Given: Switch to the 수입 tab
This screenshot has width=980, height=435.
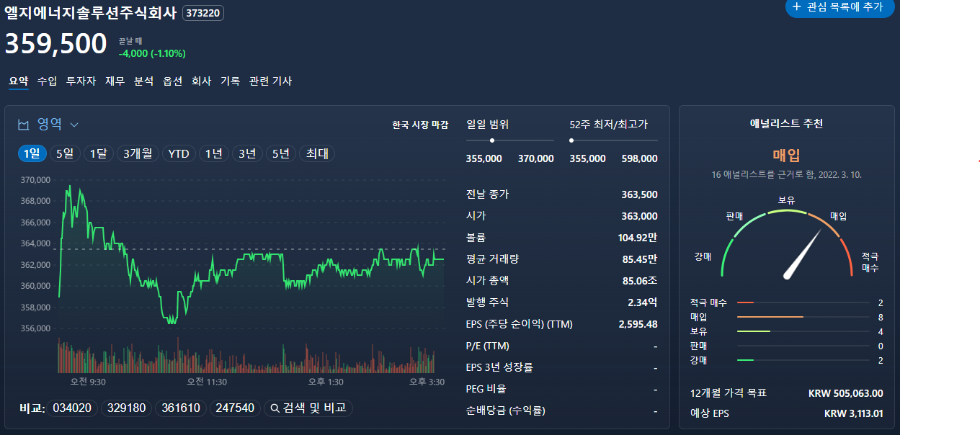Looking at the screenshot, I should pos(47,81).
